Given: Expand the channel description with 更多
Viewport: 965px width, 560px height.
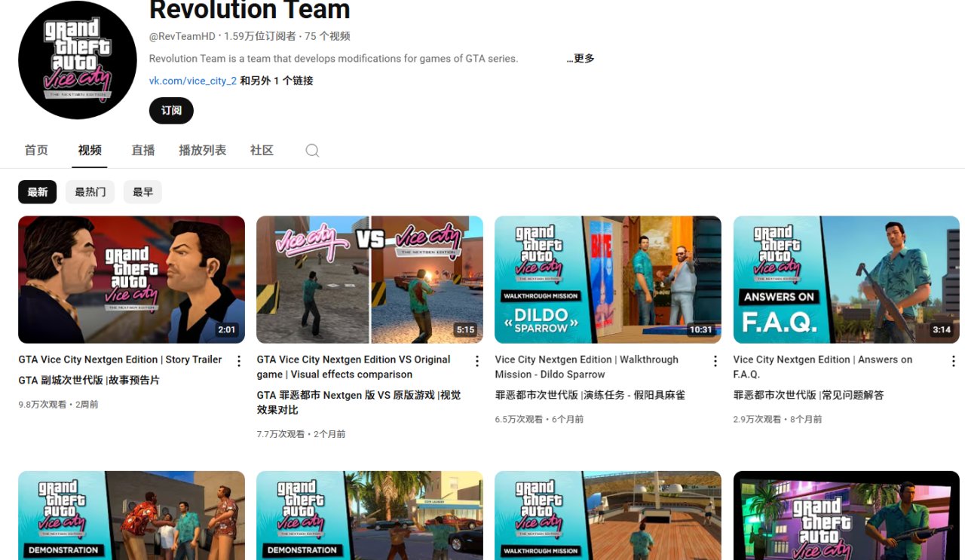Looking at the screenshot, I should coord(581,59).
